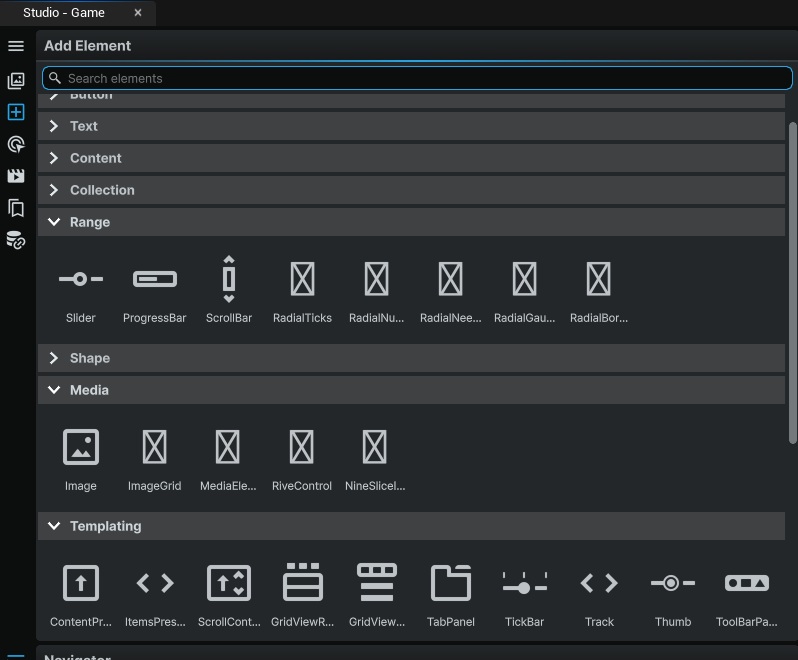Select the ContentPresenter element icon
This screenshot has width=798, height=660.
coord(80,583)
